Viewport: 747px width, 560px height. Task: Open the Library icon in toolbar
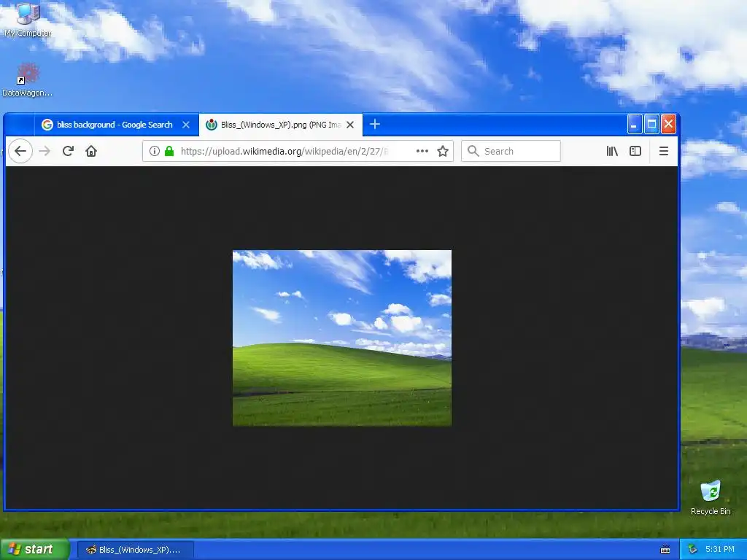point(612,151)
